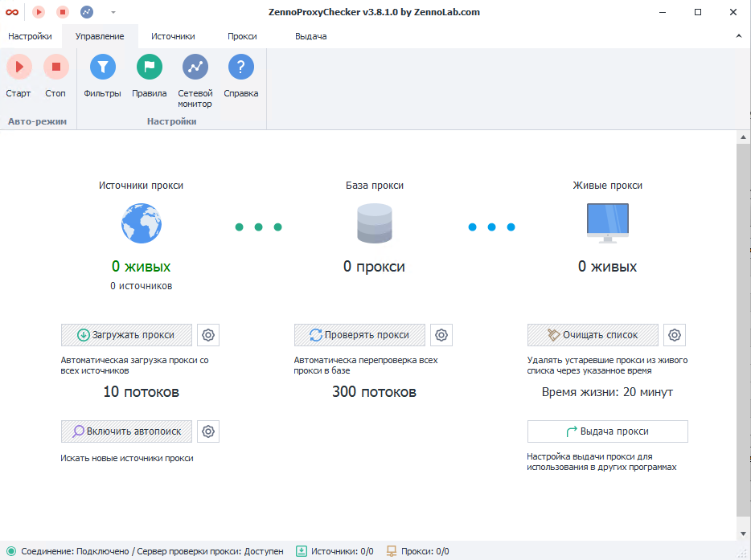Click '0 источников' text
751x560 pixels.
[142, 286]
